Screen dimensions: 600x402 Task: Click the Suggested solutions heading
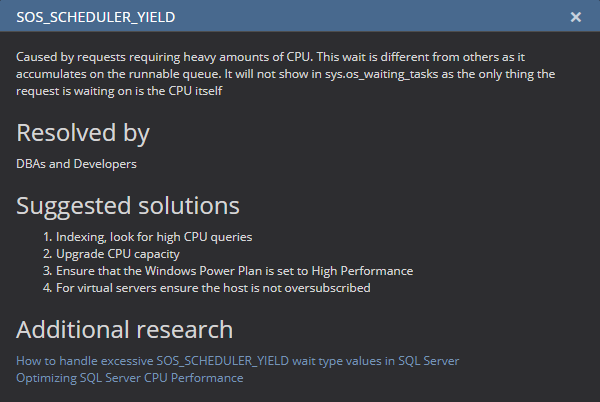pos(128,206)
